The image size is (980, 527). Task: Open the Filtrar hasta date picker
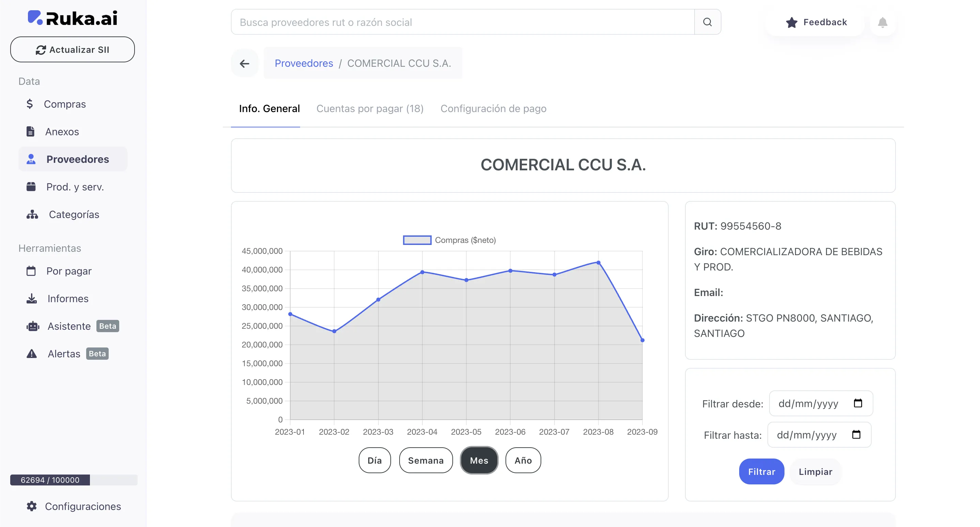click(857, 435)
